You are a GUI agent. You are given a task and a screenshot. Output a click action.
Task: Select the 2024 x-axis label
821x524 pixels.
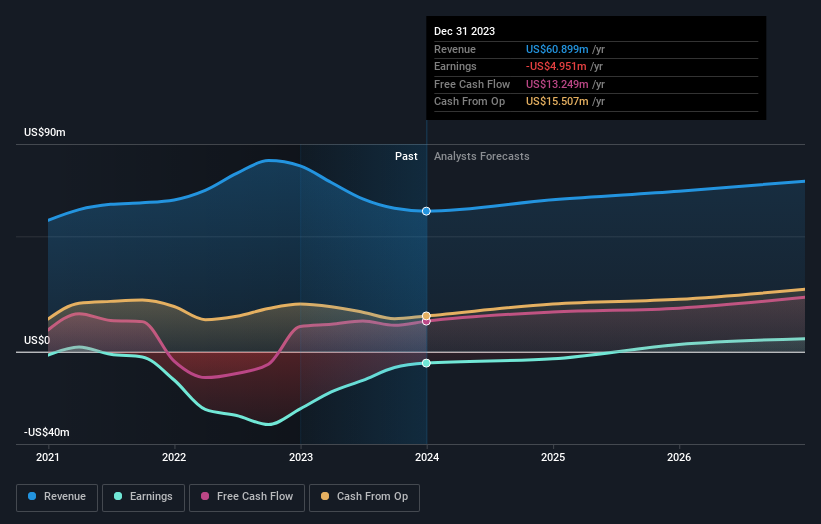pos(427,457)
